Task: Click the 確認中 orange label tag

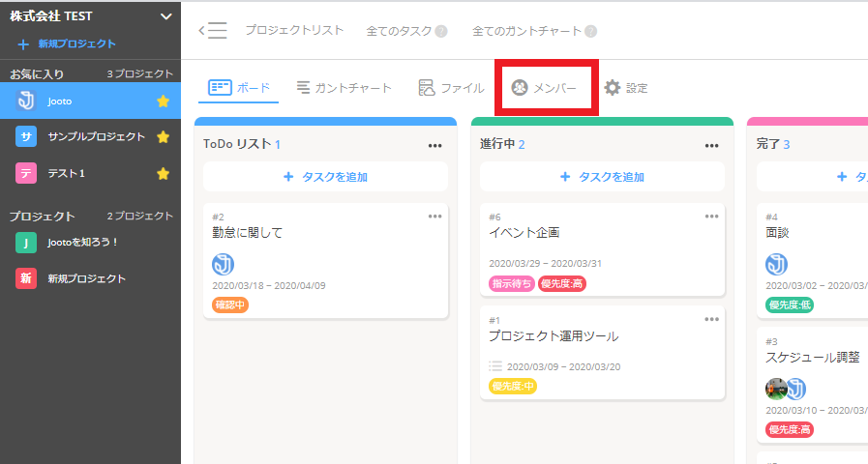Action: click(x=230, y=305)
